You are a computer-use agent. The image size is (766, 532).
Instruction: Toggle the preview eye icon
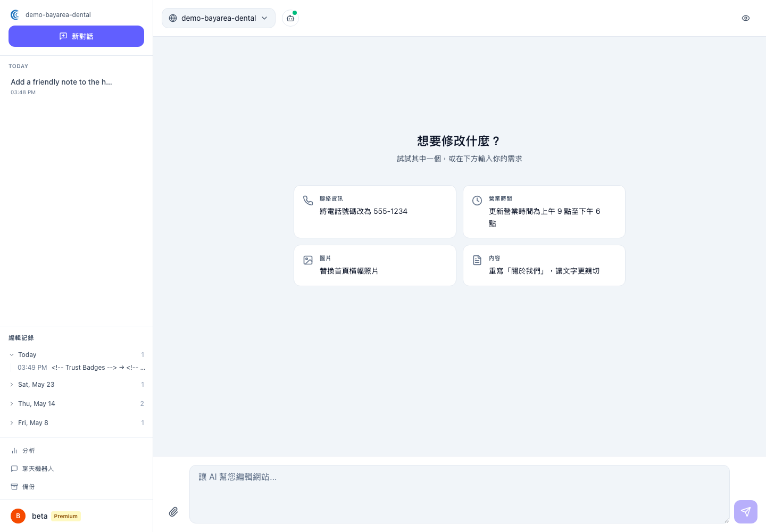746,18
